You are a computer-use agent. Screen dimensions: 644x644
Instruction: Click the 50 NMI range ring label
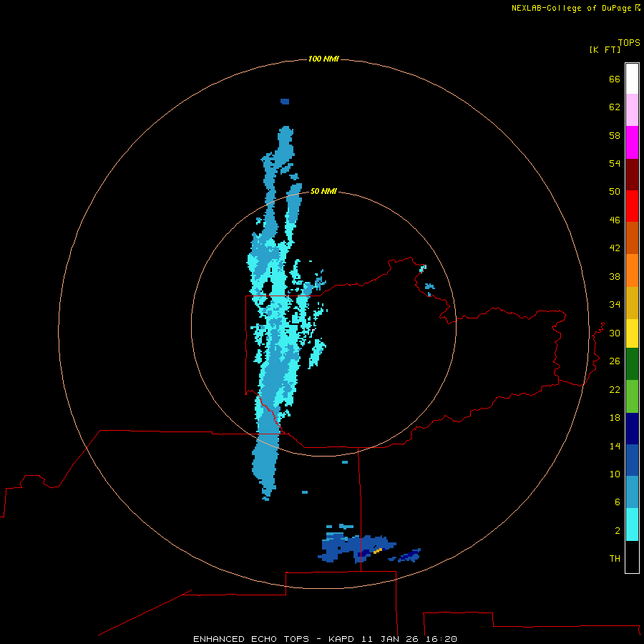point(323,191)
